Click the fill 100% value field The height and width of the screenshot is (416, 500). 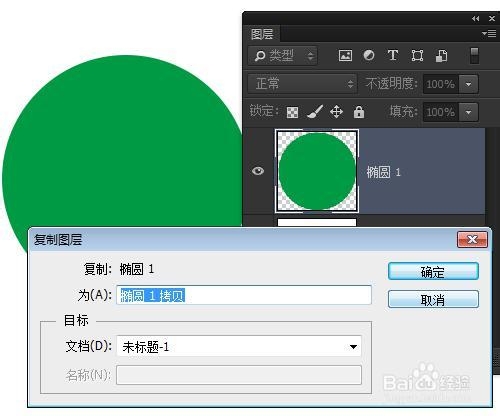[441, 112]
